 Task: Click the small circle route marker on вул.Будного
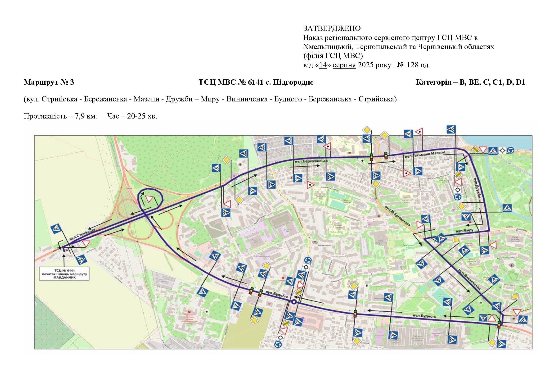[293, 302]
